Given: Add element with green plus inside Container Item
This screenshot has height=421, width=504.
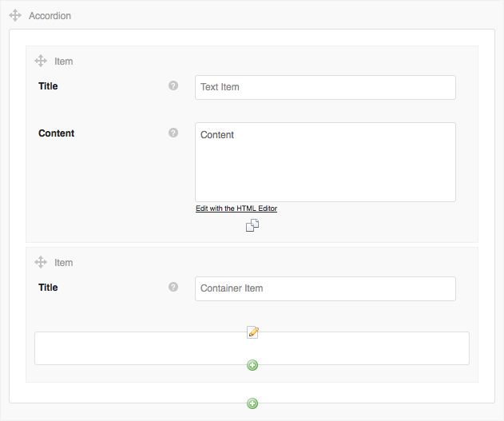Looking at the screenshot, I should (x=252, y=365).
